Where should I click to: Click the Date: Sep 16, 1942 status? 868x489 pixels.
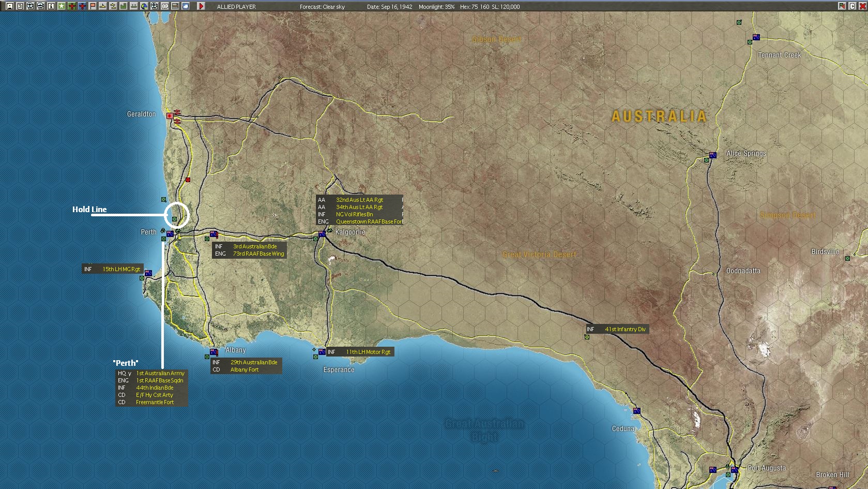pyautogui.click(x=389, y=7)
